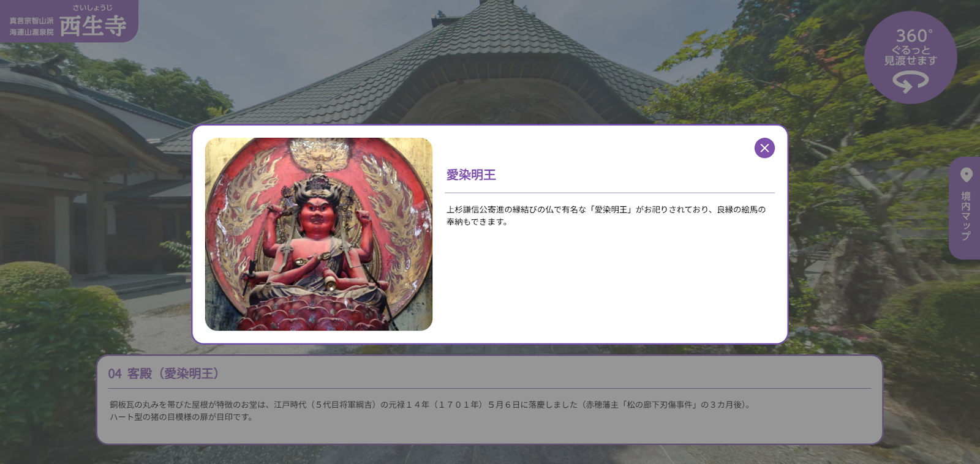Click the map pin icon
The width and height of the screenshot is (980, 464).
point(967,175)
